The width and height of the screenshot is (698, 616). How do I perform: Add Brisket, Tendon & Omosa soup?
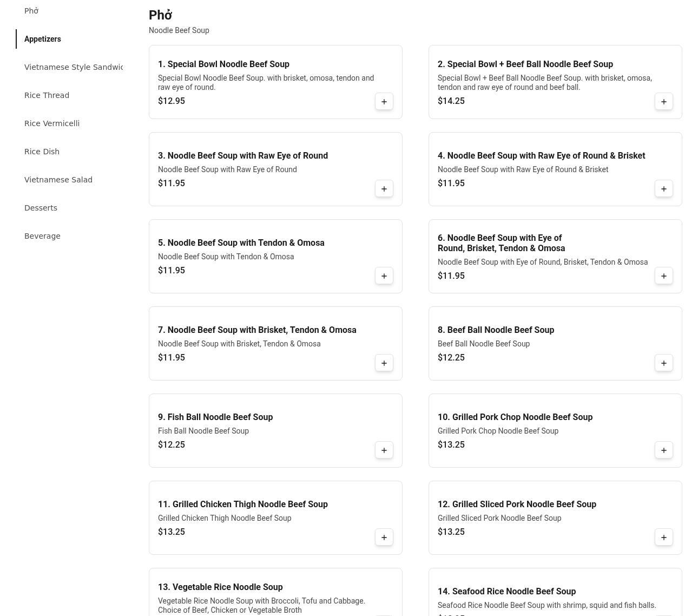[384, 363]
